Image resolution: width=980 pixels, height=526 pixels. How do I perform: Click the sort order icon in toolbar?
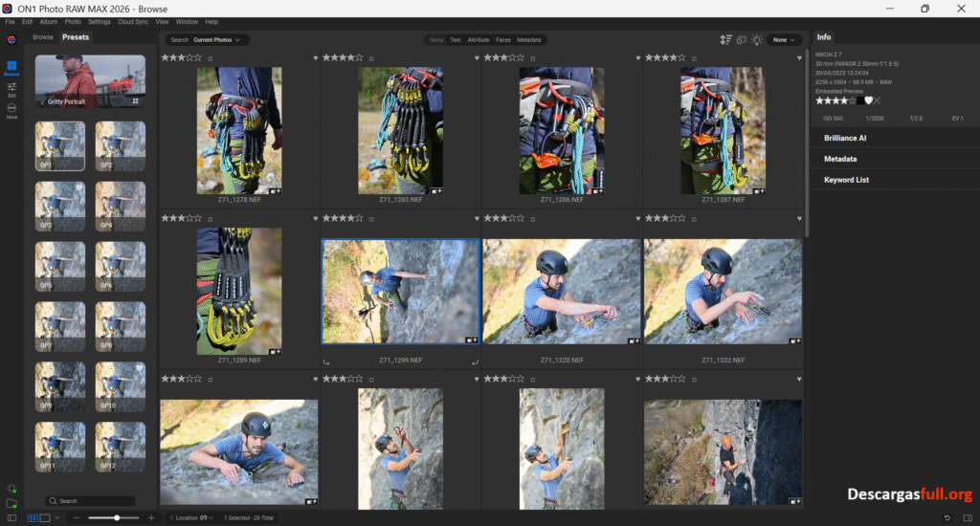(725, 39)
